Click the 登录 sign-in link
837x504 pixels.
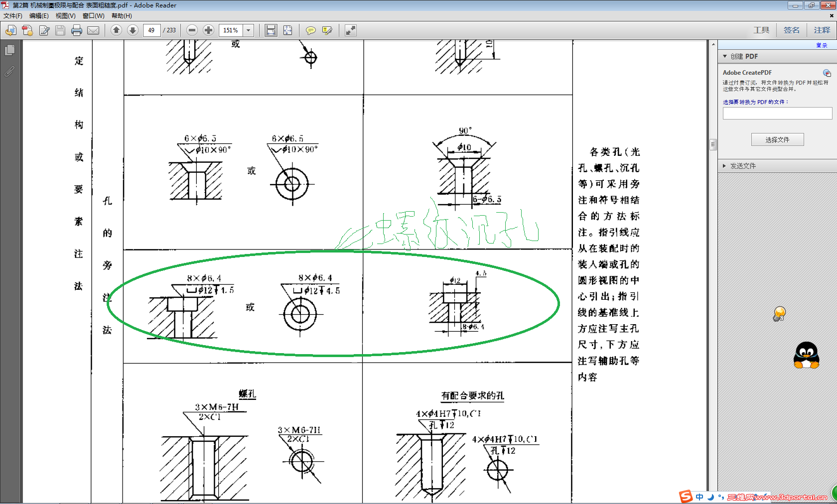coord(822,45)
